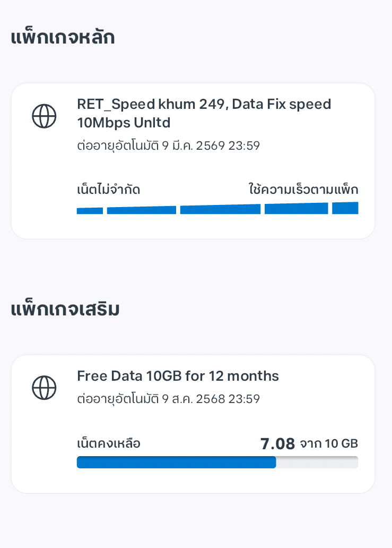
Task: Click unfilled gray part of data bar
Action: pos(317,462)
